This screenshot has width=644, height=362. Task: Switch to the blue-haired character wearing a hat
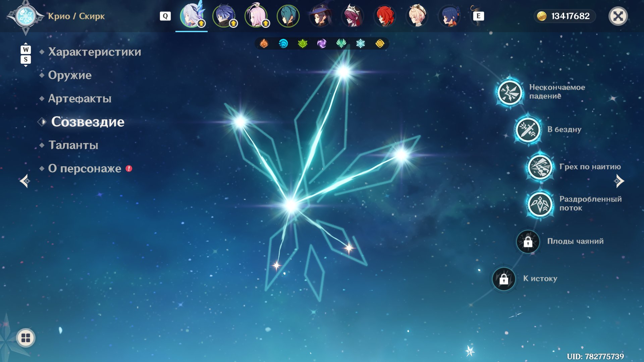coord(224,16)
